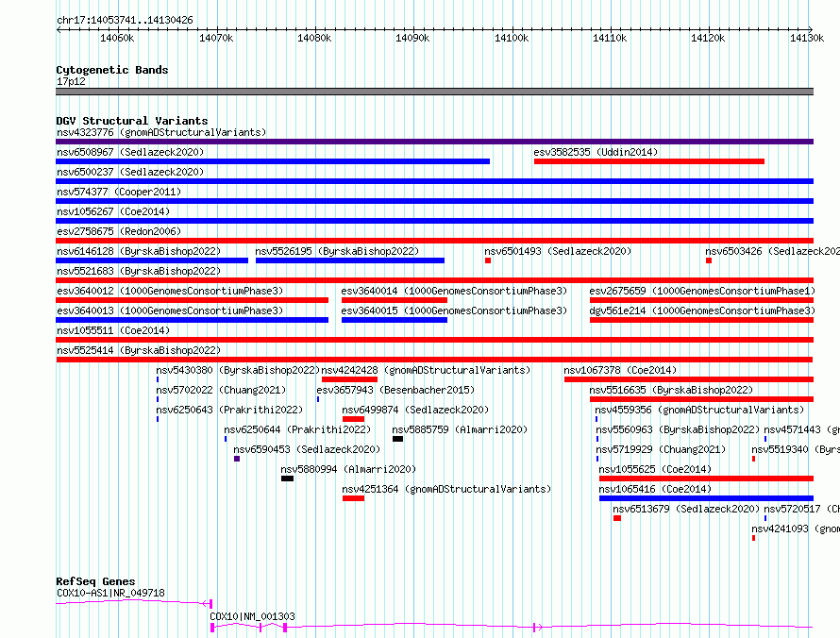Click the nsv4251364 gnomAD red bar

(353, 498)
